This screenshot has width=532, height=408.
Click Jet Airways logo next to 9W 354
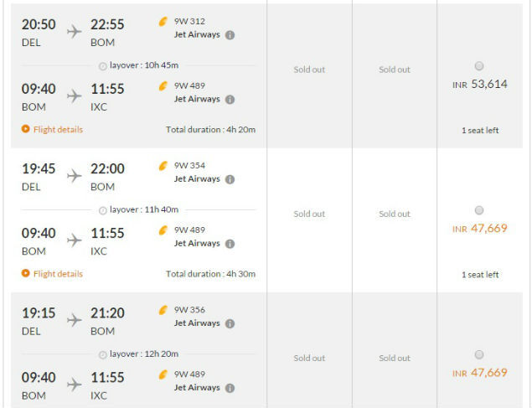(163, 165)
